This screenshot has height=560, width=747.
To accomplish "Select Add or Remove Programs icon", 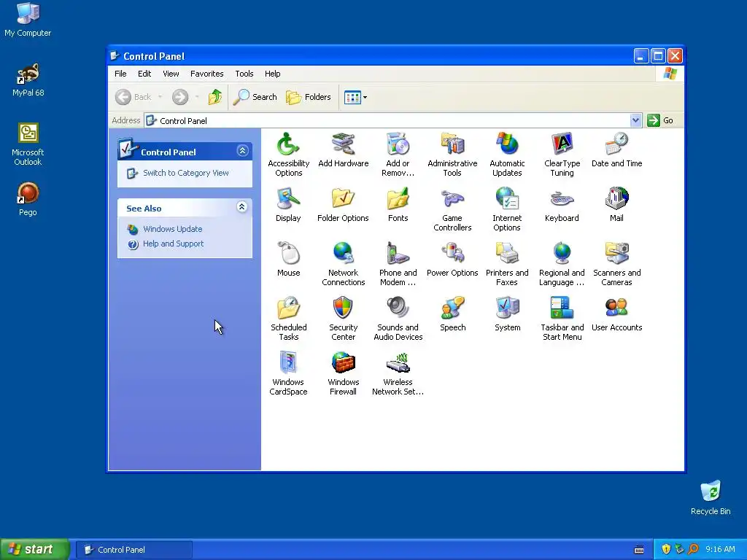I will point(398,144).
